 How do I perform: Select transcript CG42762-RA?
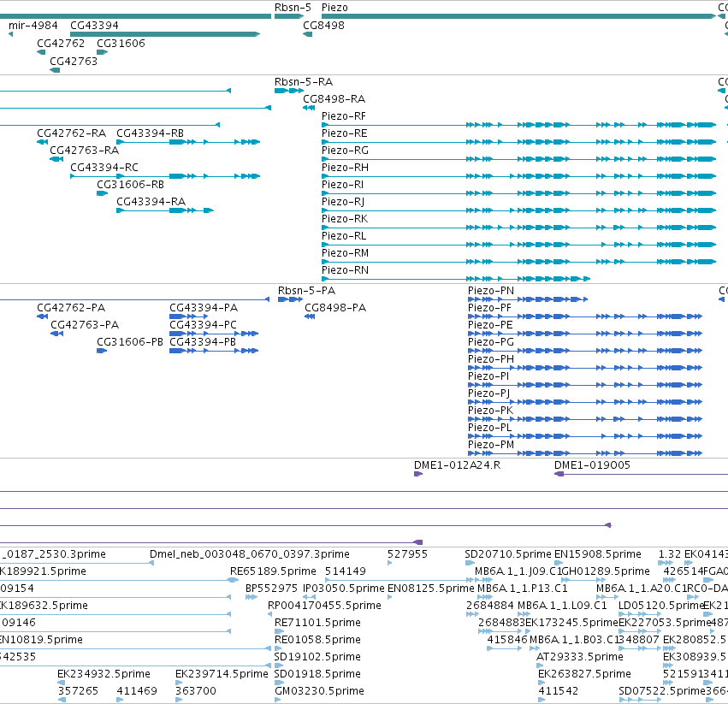pos(72,133)
